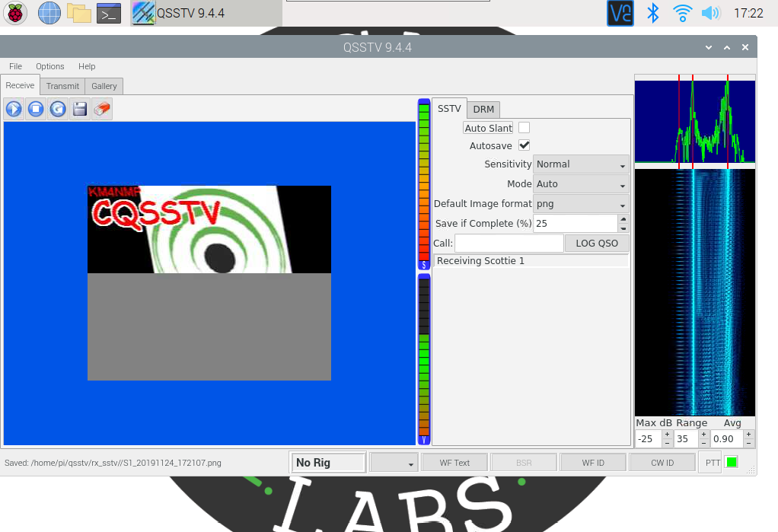This screenshot has width=778, height=532.
Task: Toggle PTT on
Action: tap(709, 461)
